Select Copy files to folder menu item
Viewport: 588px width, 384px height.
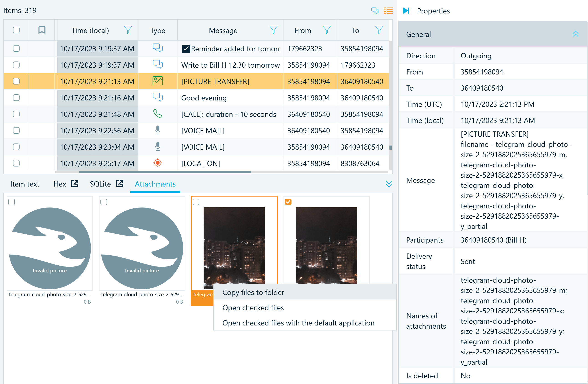253,292
